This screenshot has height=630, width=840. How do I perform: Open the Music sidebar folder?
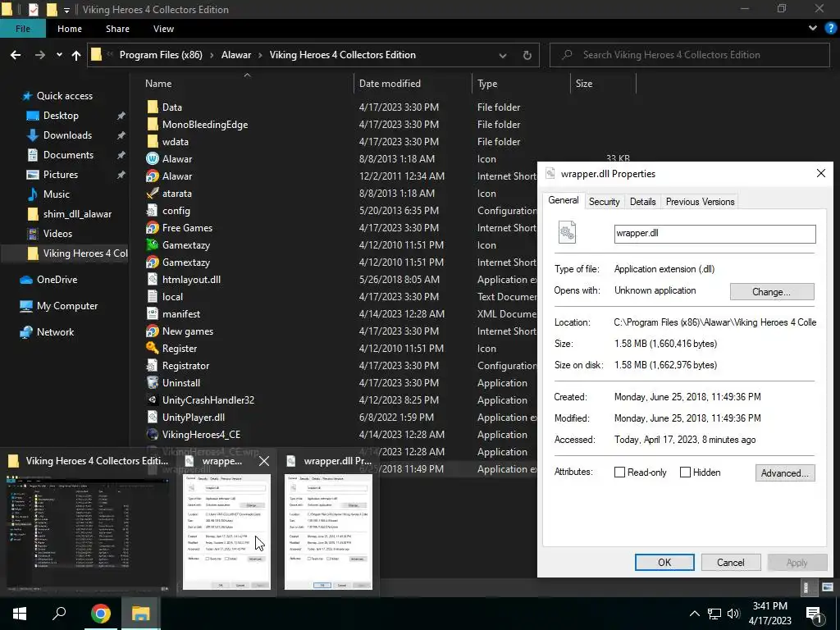coord(57,194)
